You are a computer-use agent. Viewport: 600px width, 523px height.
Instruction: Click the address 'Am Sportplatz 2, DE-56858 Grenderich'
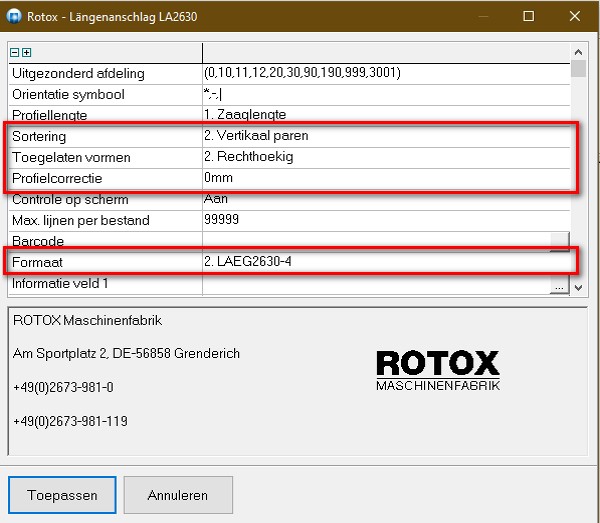click(126, 353)
